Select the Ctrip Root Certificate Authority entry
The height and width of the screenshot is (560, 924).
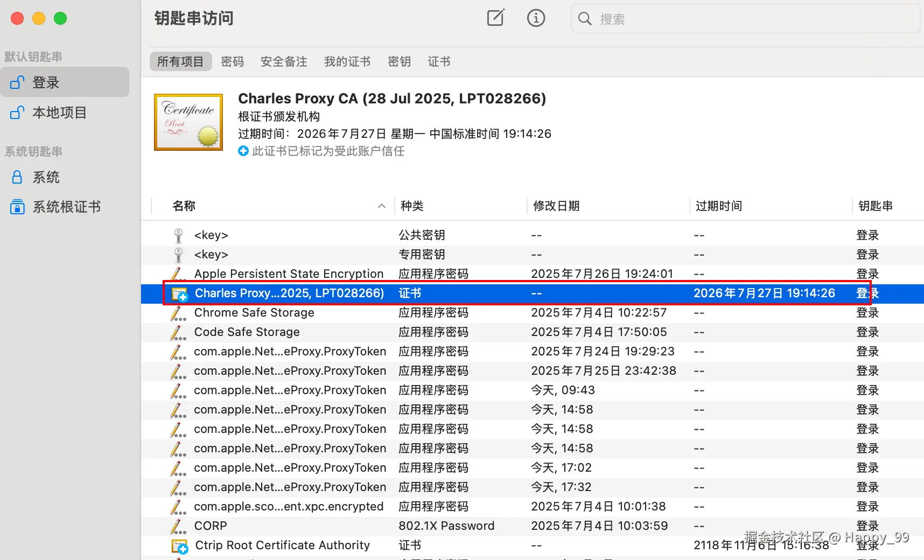[x=282, y=545]
